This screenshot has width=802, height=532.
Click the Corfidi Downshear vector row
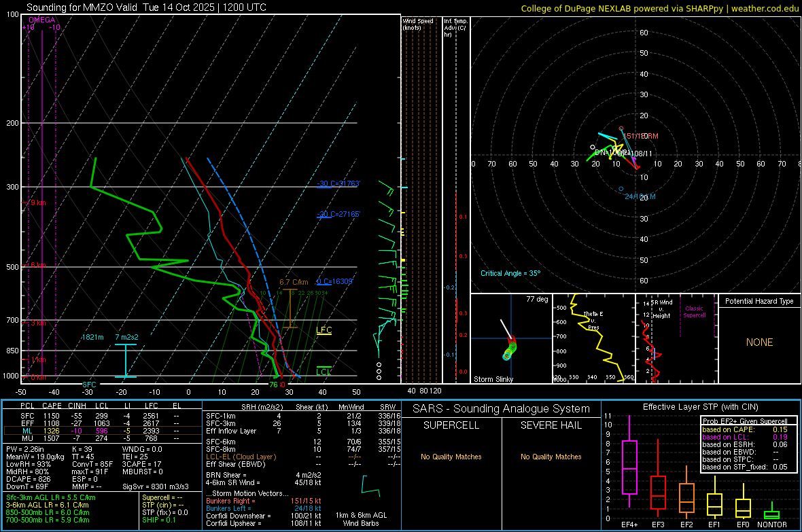tap(264, 516)
